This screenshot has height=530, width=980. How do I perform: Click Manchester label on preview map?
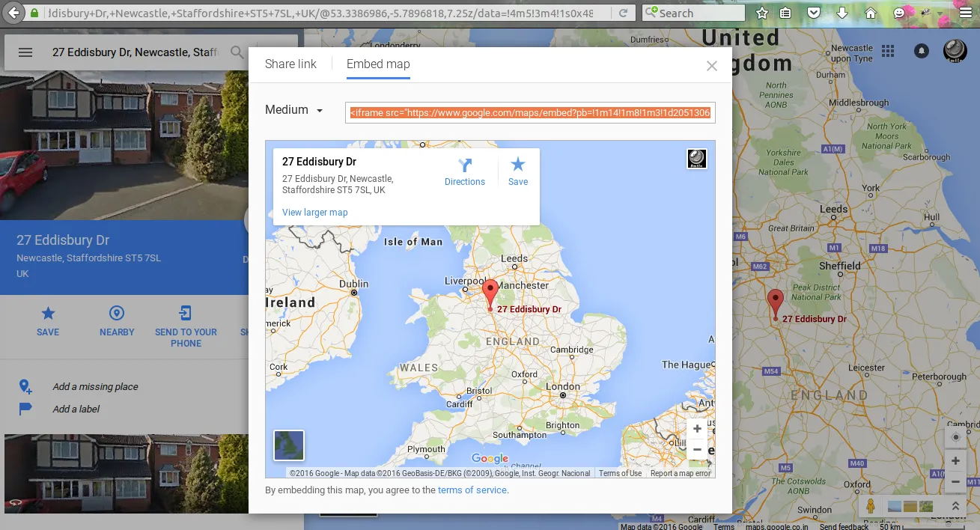click(524, 285)
